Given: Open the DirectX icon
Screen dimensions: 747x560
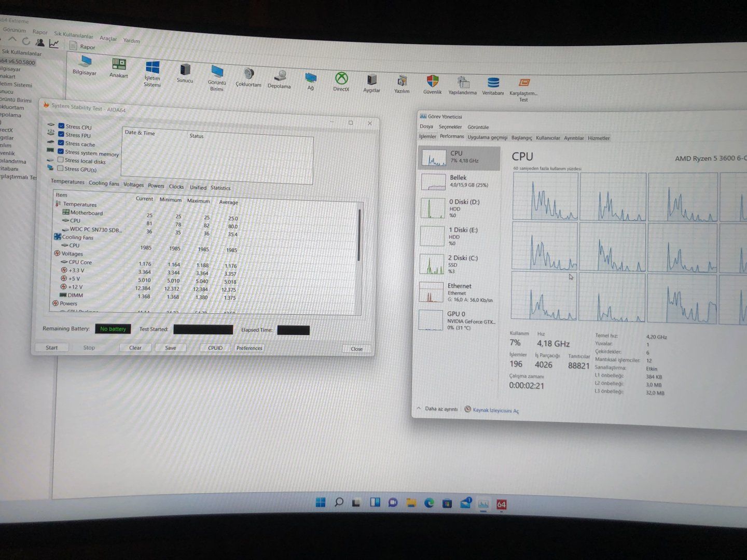Looking at the screenshot, I should click(341, 82).
